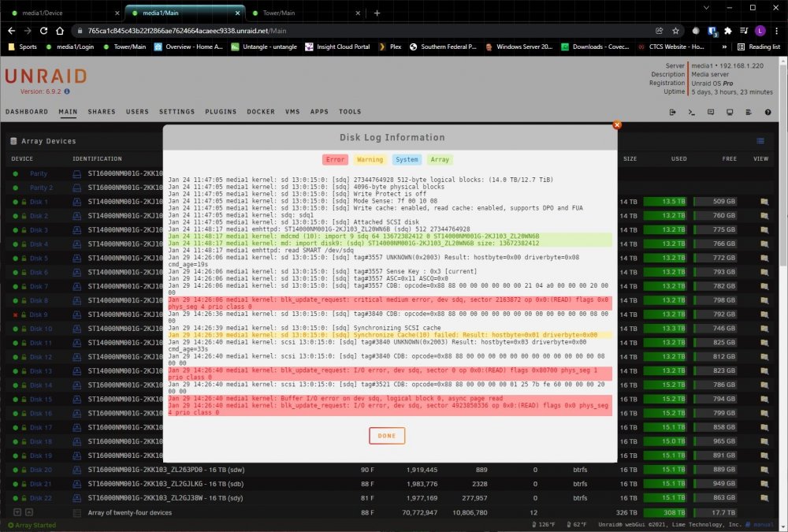Click the UNRAID logo

pos(46,76)
